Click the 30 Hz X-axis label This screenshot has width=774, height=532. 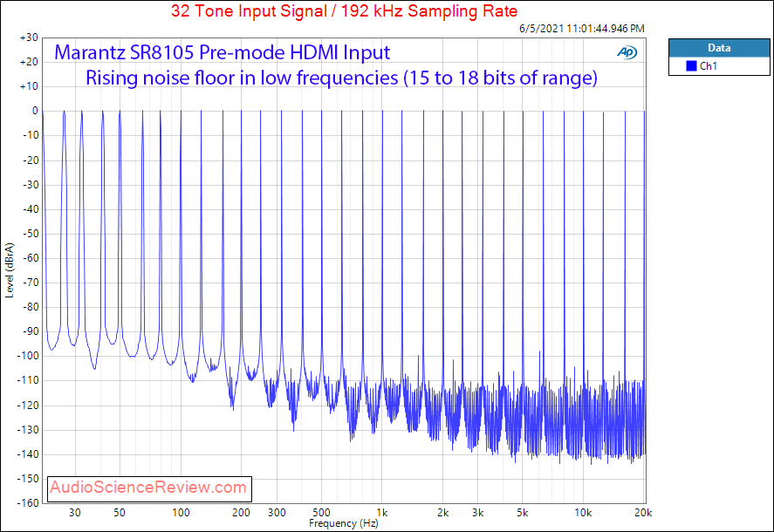point(74,513)
